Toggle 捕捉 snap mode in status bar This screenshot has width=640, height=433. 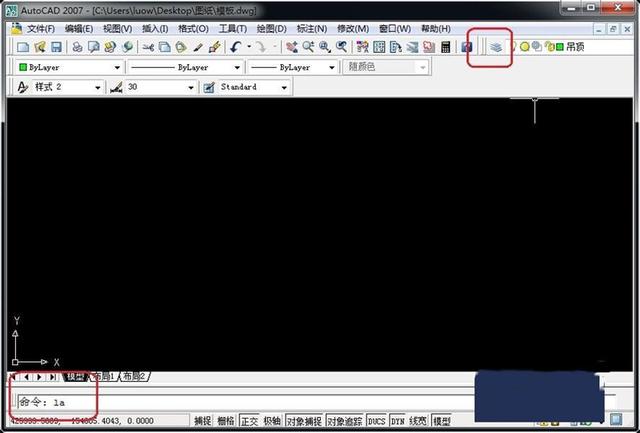click(203, 421)
